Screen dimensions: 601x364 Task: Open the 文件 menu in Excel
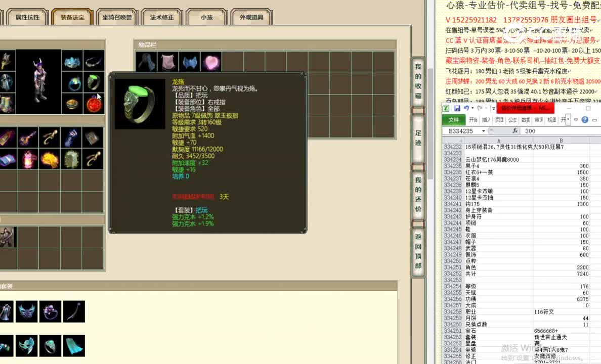tap(455, 119)
